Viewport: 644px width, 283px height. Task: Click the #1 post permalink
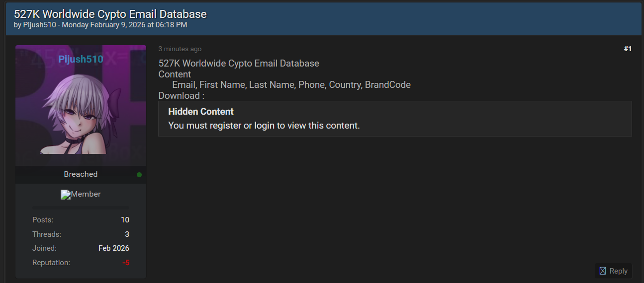628,49
